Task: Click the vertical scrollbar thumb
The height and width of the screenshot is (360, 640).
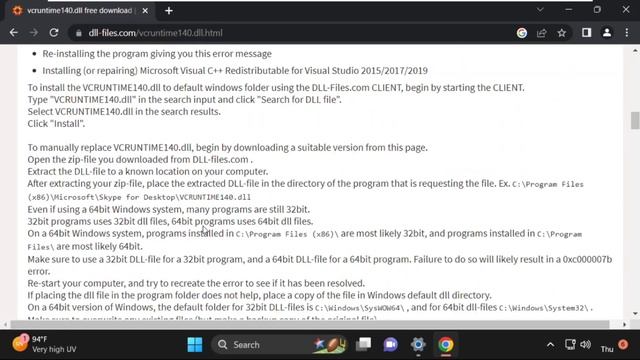Action: point(635,120)
